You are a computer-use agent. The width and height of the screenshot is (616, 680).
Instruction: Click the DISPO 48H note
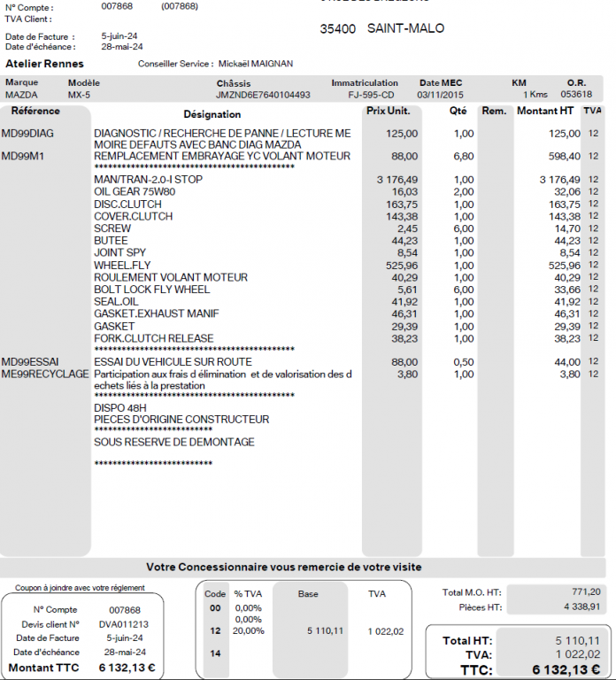point(120,408)
